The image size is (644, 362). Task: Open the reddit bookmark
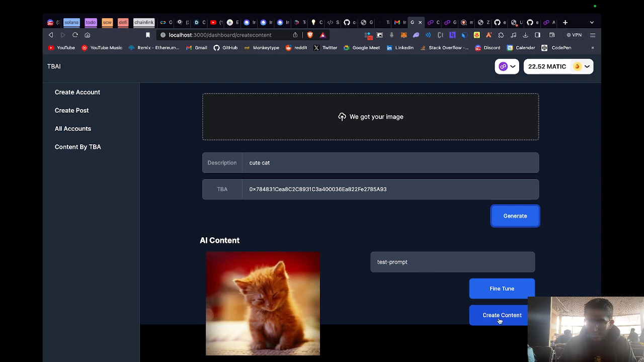point(296,48)
